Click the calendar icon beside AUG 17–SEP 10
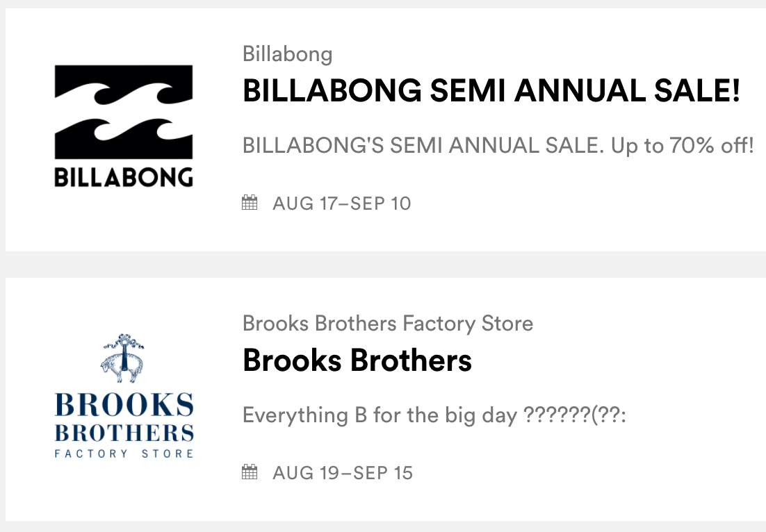This screenshot has height=532, width=766. tap(250, 203)
